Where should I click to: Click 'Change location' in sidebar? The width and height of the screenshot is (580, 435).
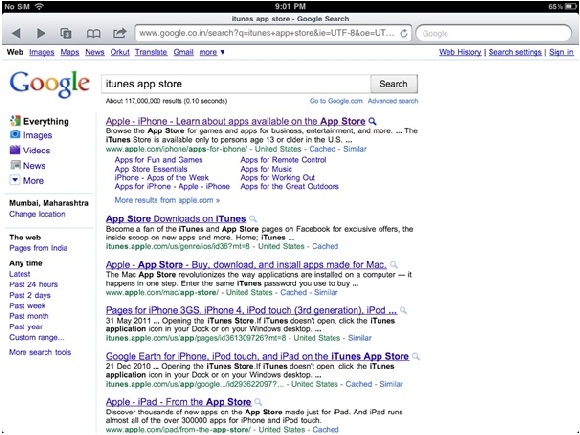click(37, 214)
